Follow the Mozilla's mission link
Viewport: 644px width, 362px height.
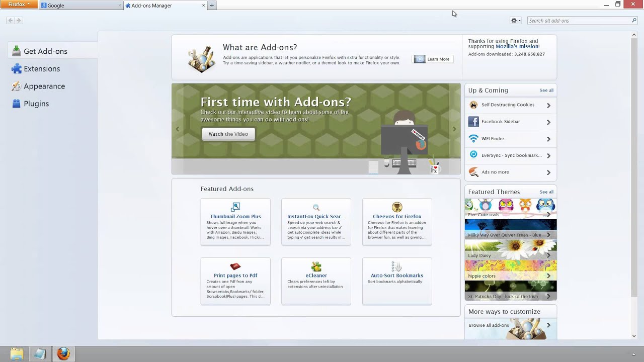coord(517,47)
